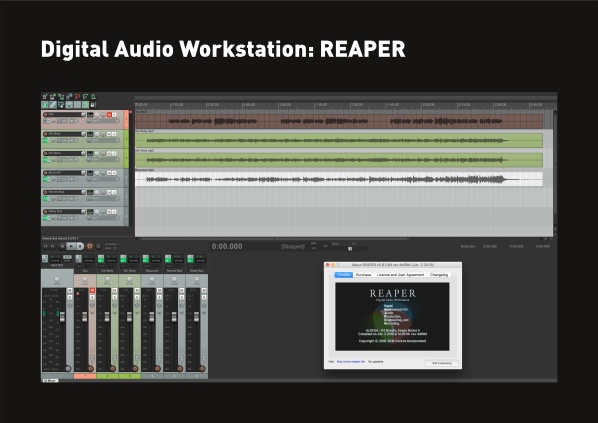
Task: Select the Vox audio item in the timeline
Action: (339, 121)
